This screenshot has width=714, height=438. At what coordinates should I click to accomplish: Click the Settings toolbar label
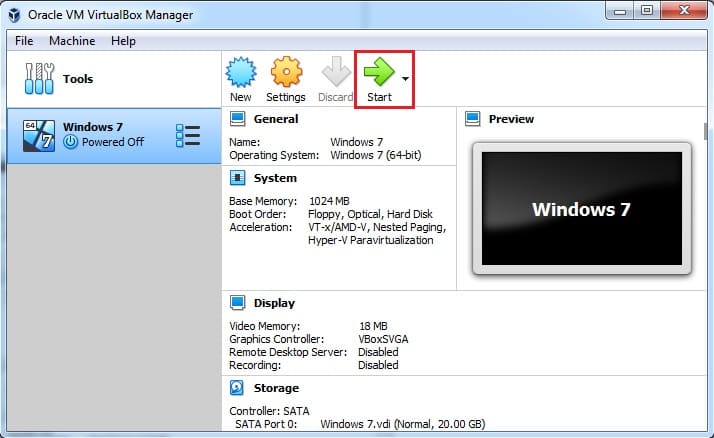286,97
